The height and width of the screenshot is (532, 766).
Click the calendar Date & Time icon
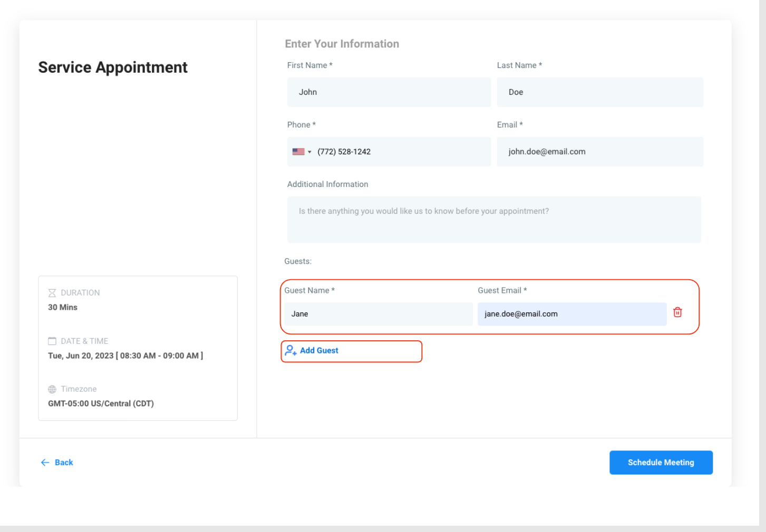pyautogui.click(x=52, y=341)
